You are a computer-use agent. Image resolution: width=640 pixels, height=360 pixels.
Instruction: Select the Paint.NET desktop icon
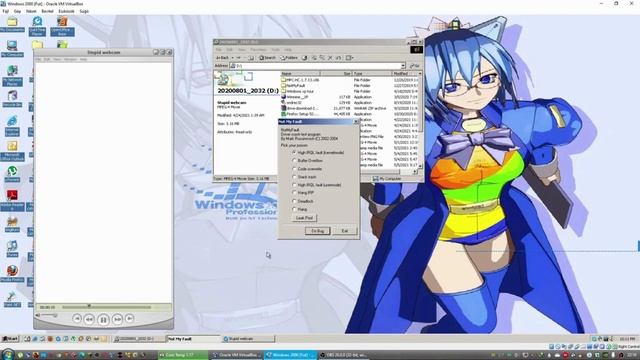(12, 299)
